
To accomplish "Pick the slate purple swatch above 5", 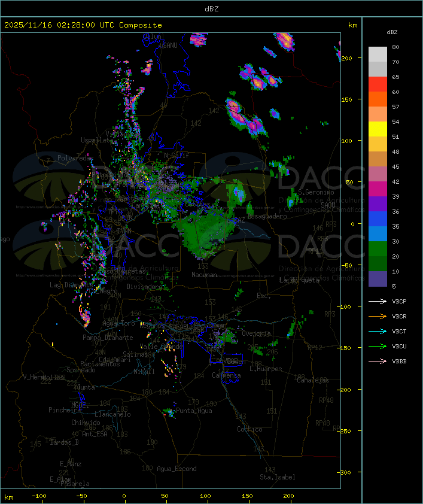I will click(378, 279).
